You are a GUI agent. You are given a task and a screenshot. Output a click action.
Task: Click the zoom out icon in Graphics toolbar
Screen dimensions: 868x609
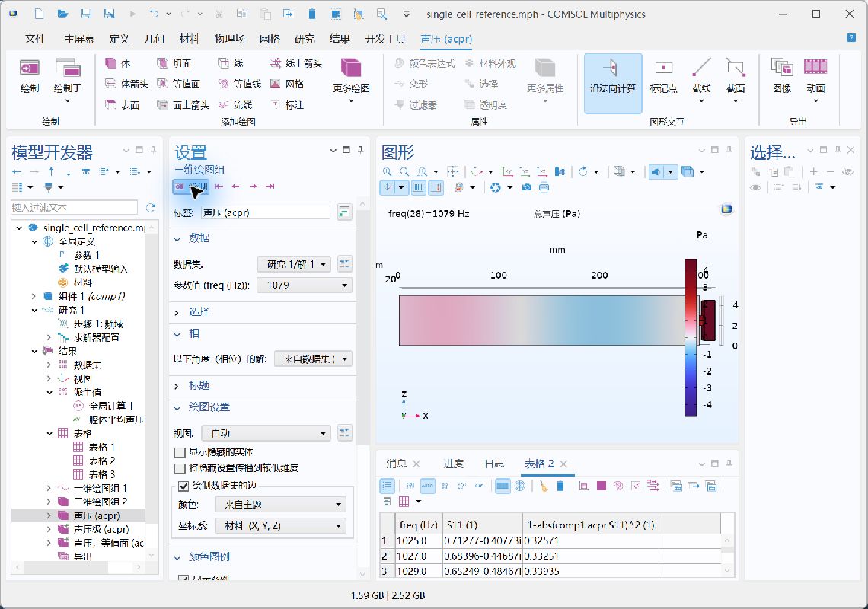404,171
